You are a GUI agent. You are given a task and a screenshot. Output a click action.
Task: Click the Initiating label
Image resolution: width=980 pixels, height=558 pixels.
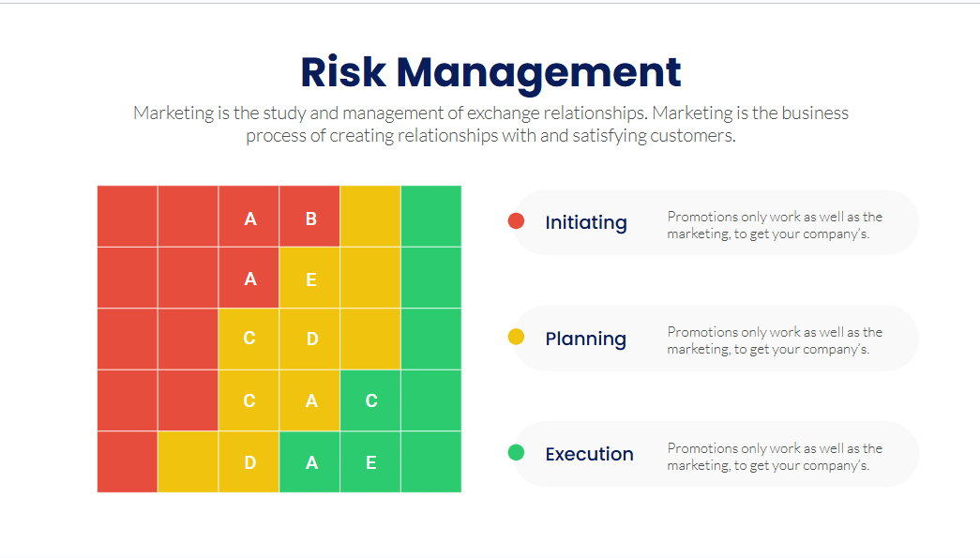585,222
